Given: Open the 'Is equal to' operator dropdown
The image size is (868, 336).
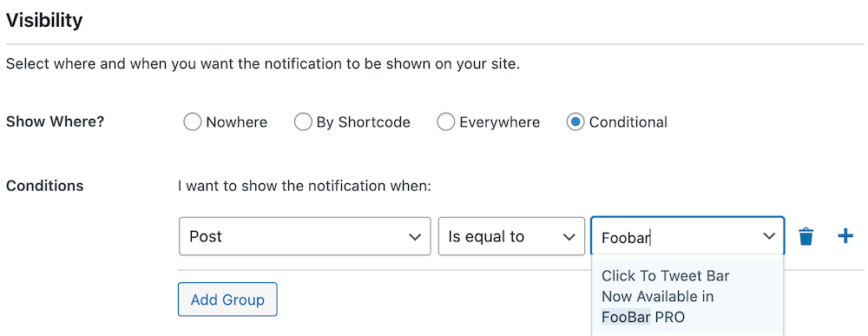Looking at the screenshot, I should (x=511, y=236).
